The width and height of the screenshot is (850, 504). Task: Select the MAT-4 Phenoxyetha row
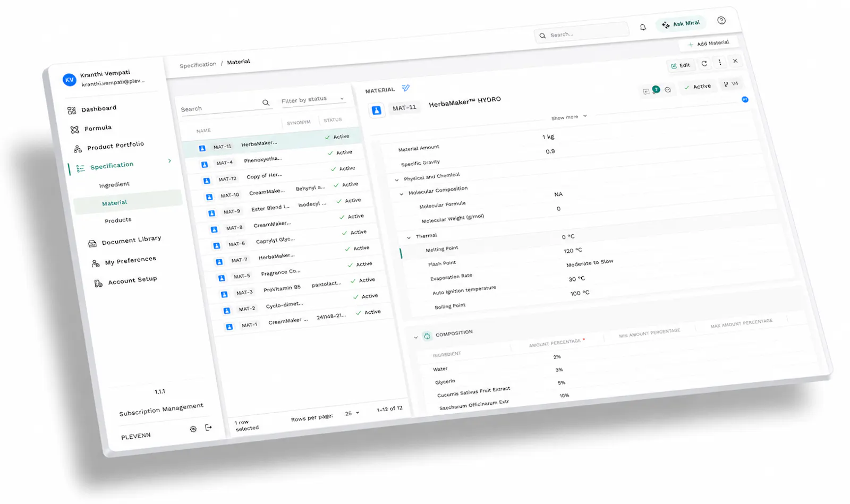point(275,158)
